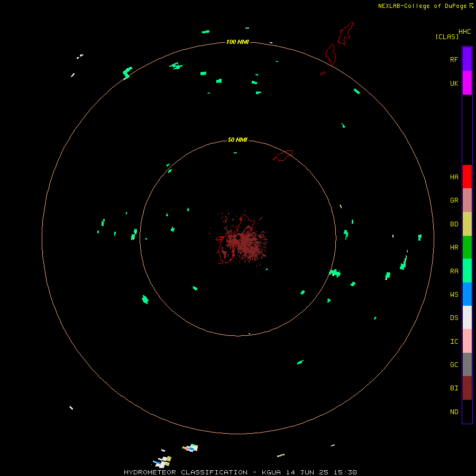
Task: Click the BI brown legend swatch
Action: pos(467,388)
